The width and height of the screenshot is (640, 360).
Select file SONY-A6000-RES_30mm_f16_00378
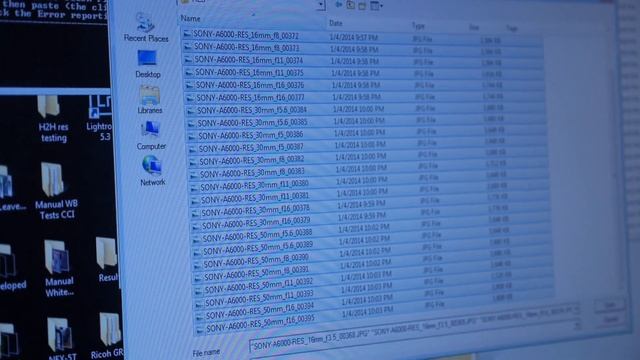pyautogui.click(x=256, y=210)
